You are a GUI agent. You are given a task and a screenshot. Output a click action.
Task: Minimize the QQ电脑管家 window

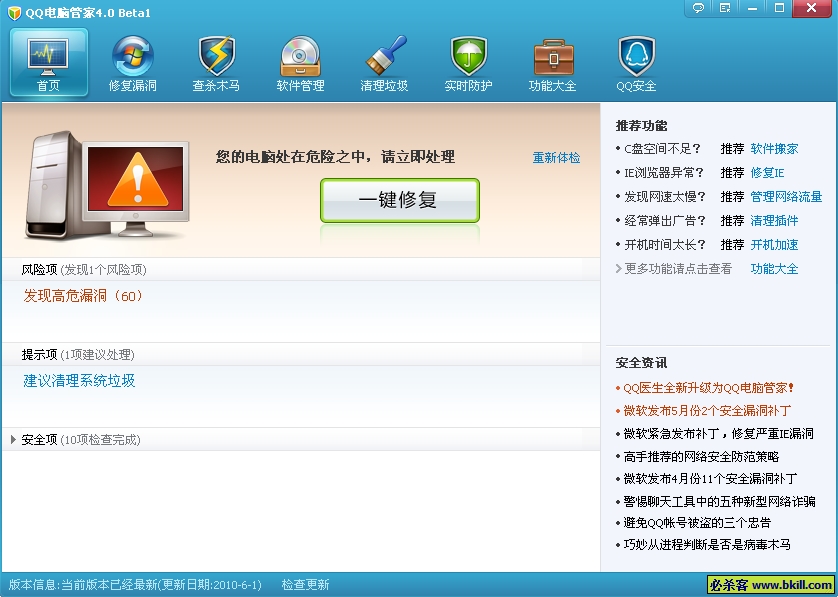pyautogui.click(x=752, y=8)
